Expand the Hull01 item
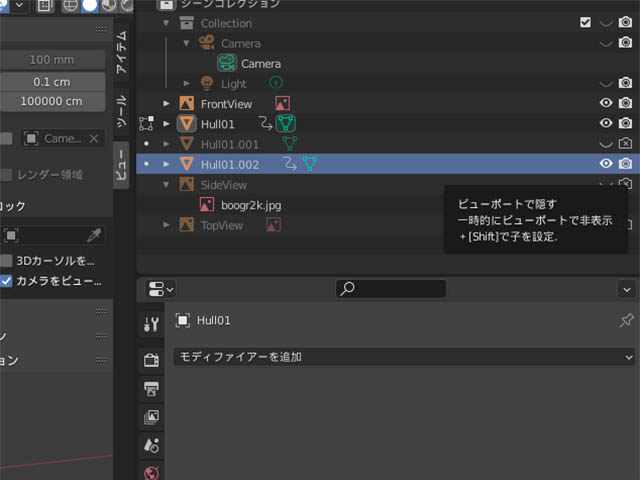Viewport: 640px width, 480px height. point(166,123)
